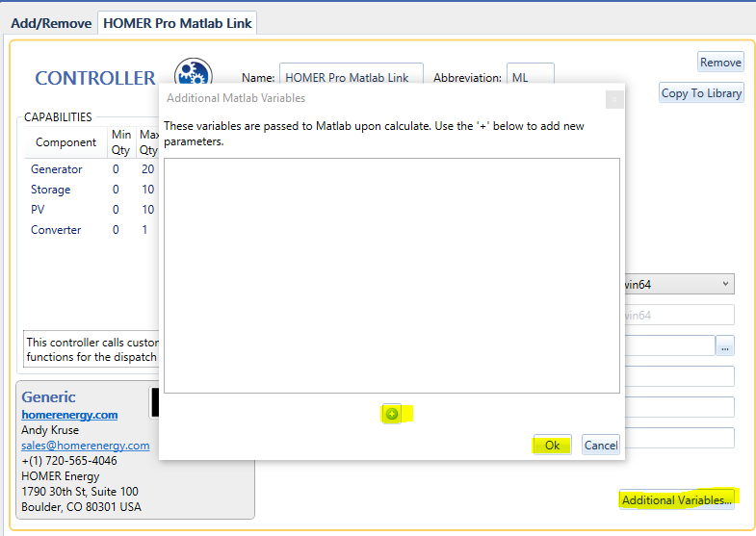
Task: Open the homerenergy.com link
Action: tap(69, 415)
